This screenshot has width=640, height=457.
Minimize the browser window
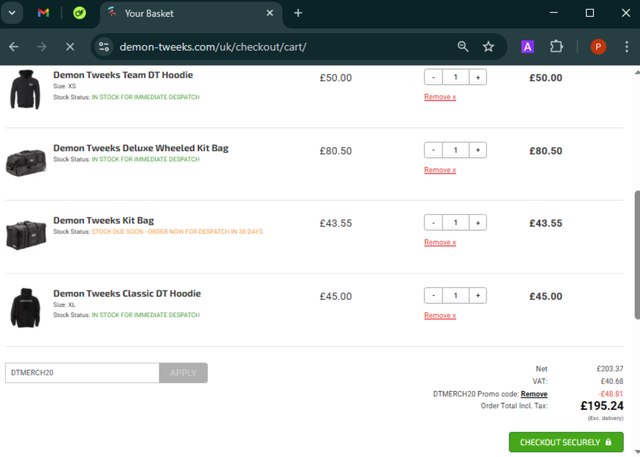tap(553, 13)
